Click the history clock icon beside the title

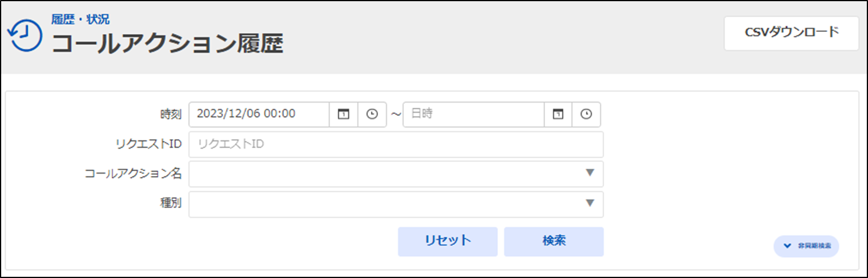tap(25, 36)
